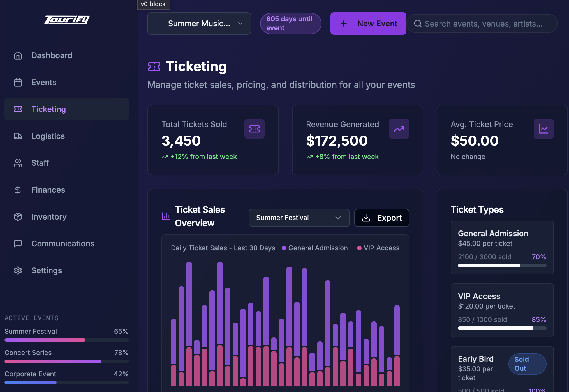
Task: Click the plus icon in New Event button
Action: 344,24
